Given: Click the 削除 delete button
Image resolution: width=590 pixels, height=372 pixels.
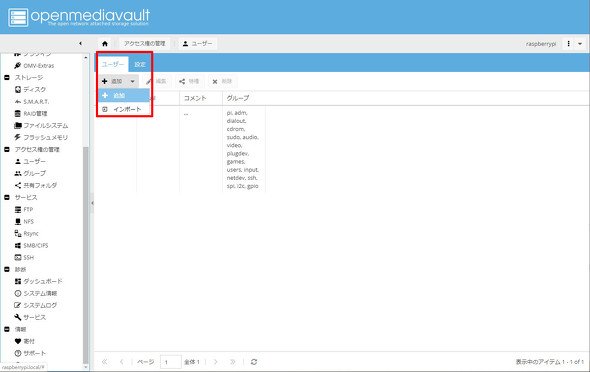Looking at the screenshot, I should click(222, 81).
